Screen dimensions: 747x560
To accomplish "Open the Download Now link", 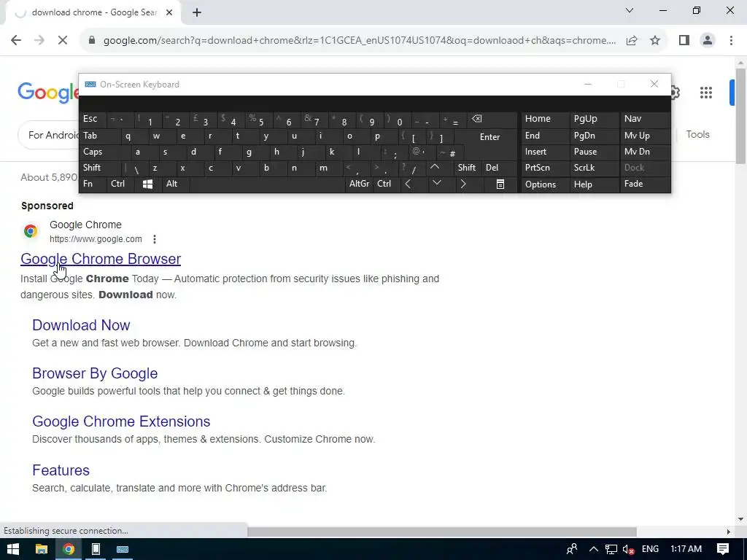I will pos(81,324).
